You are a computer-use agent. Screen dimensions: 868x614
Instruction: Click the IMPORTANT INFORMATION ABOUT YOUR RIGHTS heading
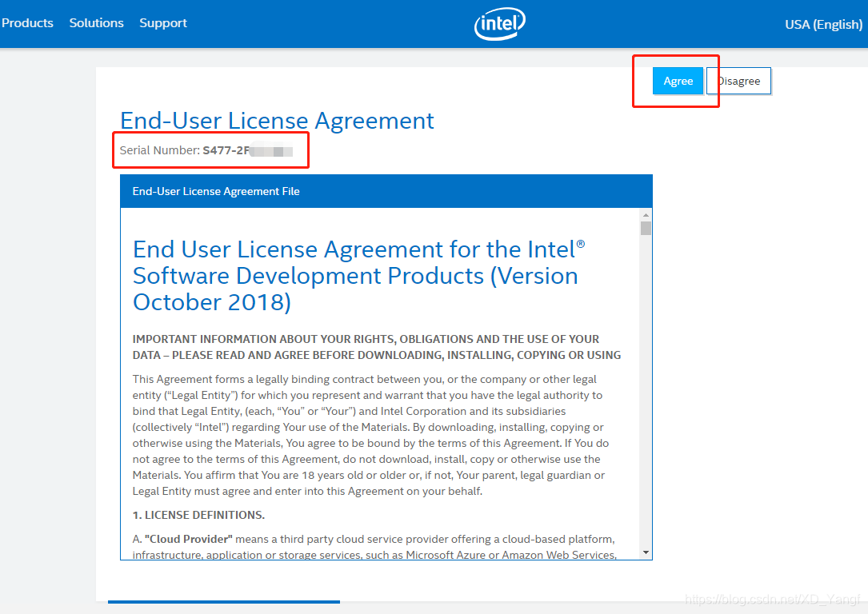click(x=377, y=347)
